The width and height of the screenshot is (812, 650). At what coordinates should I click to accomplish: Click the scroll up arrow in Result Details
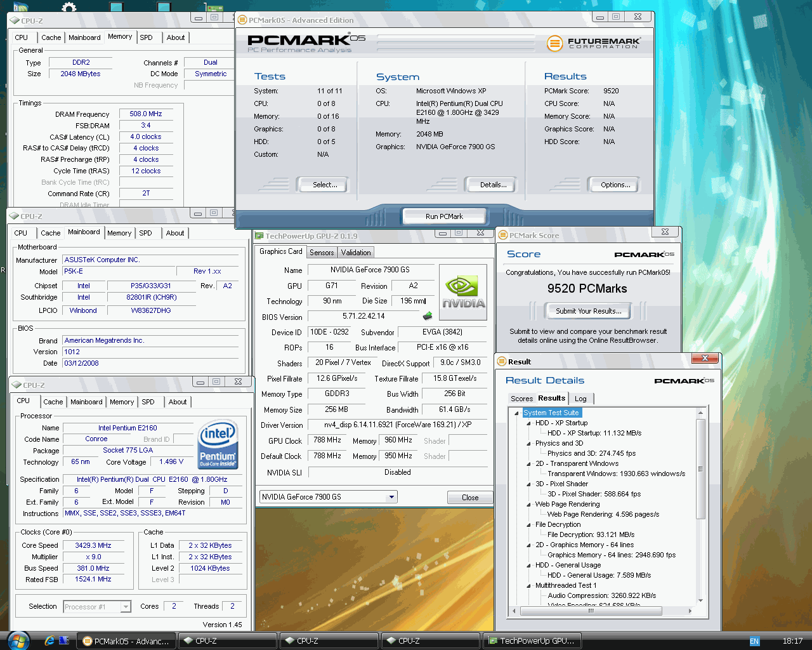point(700,413)
